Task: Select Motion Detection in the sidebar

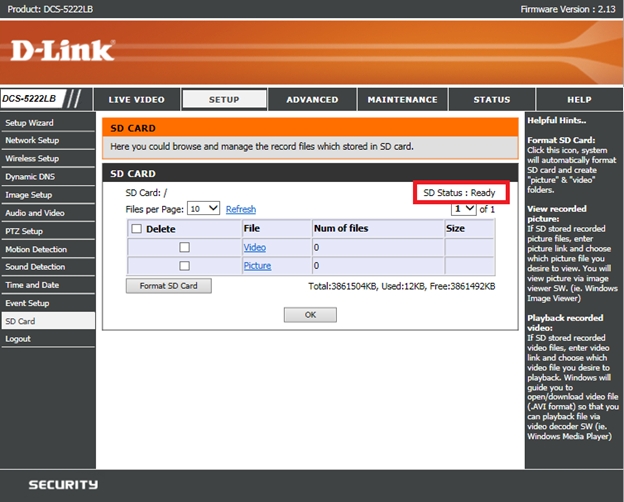Action: coord(36,249)
